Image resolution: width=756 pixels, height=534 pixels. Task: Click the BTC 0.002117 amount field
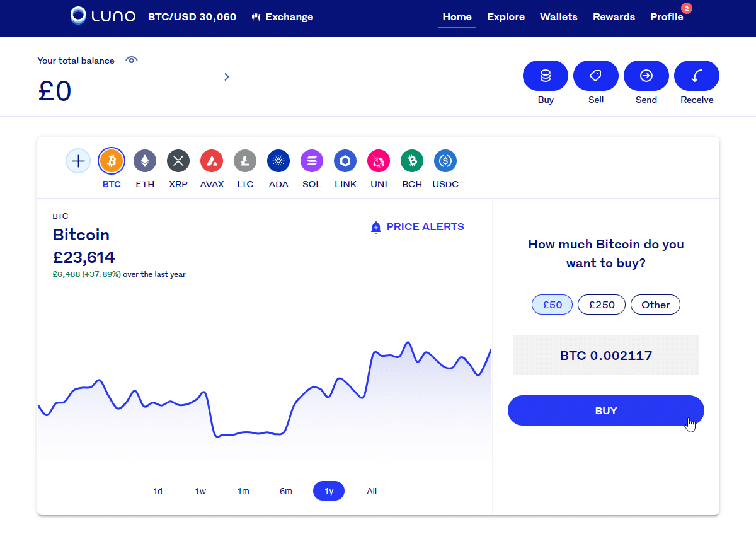point(606,356)
